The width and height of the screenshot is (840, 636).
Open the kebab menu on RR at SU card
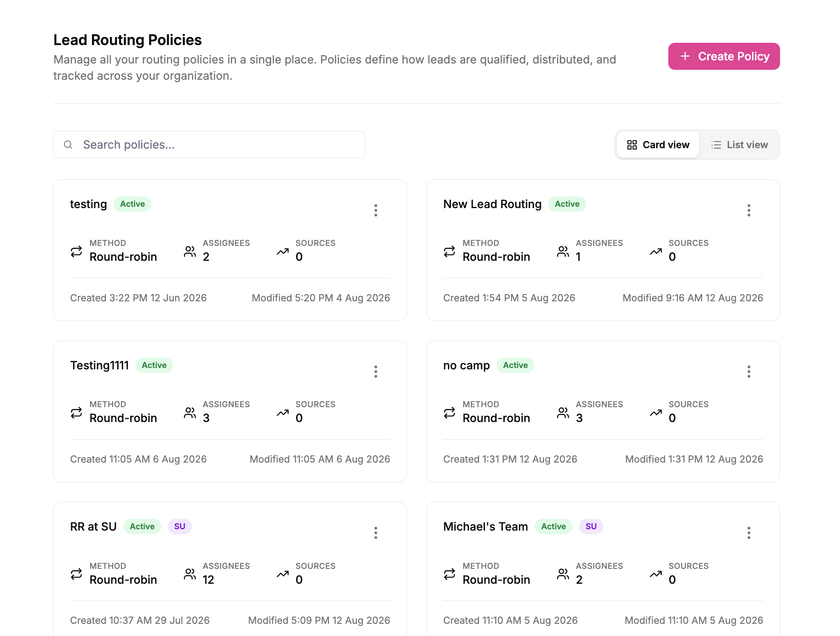376,533
